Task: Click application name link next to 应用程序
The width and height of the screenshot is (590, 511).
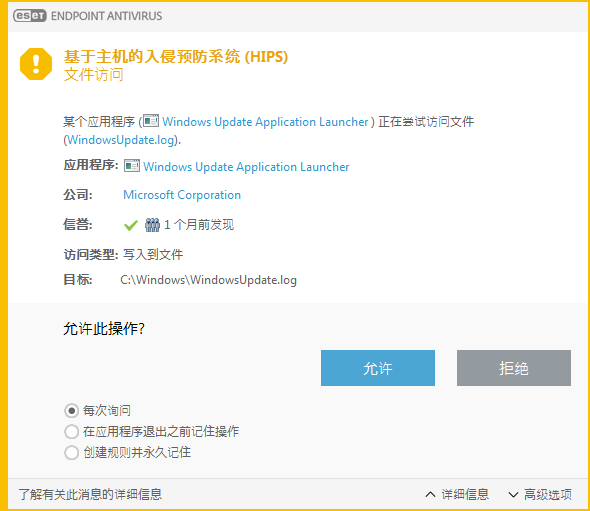Action: tap(246, 167)
